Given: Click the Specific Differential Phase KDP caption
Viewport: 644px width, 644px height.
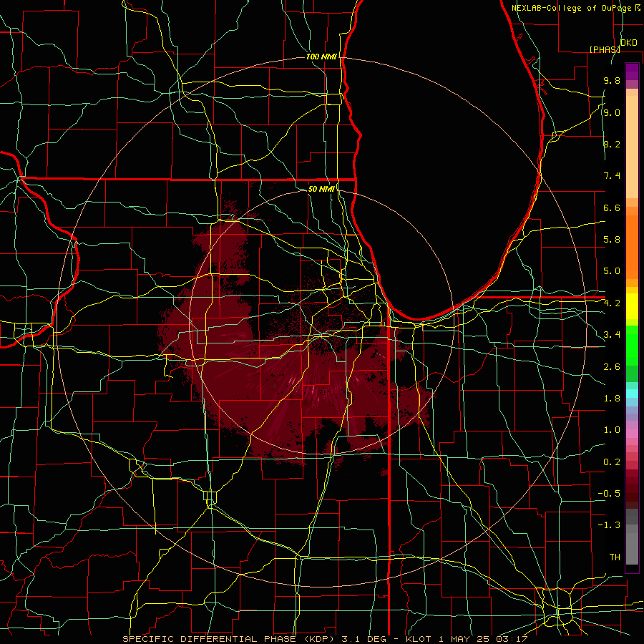Looking at the screenshot, I should click(325, 639).
